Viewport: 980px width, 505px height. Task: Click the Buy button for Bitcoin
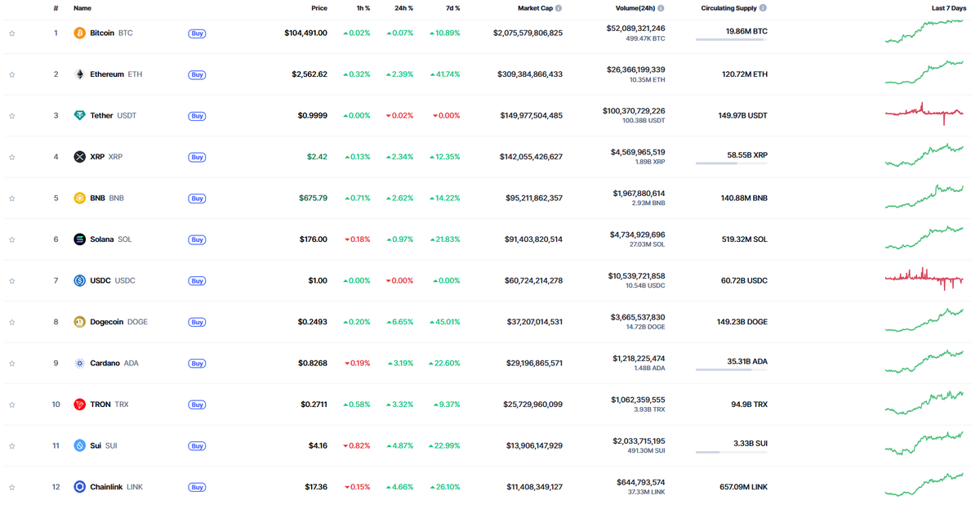coord(197,33)
